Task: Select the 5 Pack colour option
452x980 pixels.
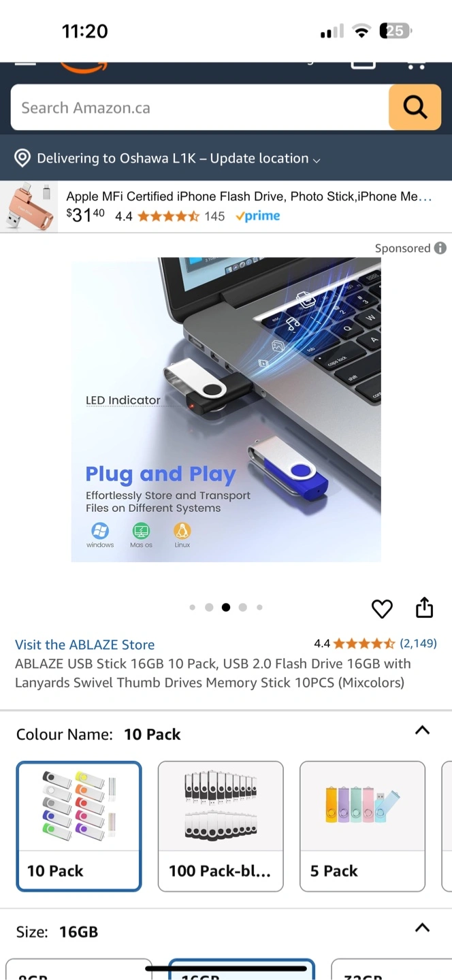Action: pyautogui.click(x=362, y=826)
